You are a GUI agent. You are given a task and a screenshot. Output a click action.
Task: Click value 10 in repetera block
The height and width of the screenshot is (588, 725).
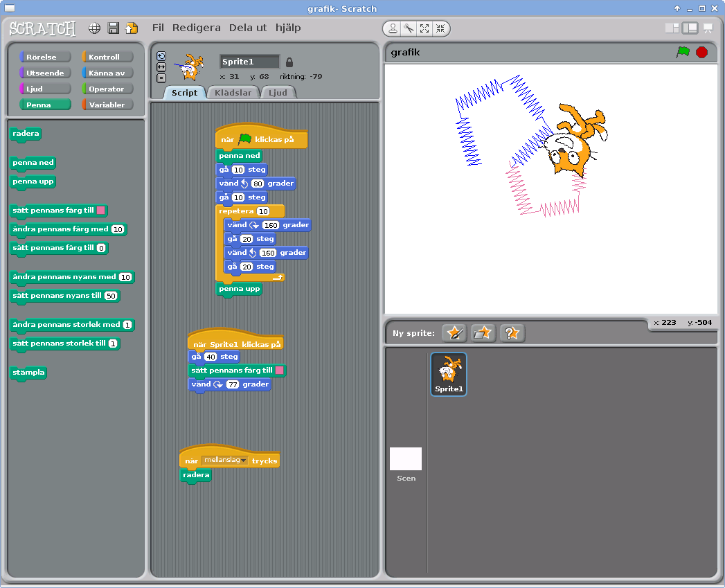pos(263,211)
